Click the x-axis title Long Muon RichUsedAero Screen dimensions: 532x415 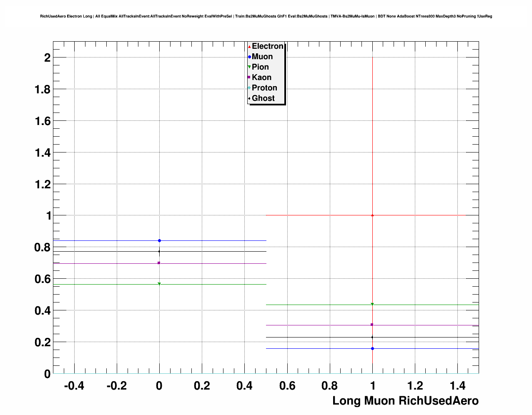pos(405,401)
